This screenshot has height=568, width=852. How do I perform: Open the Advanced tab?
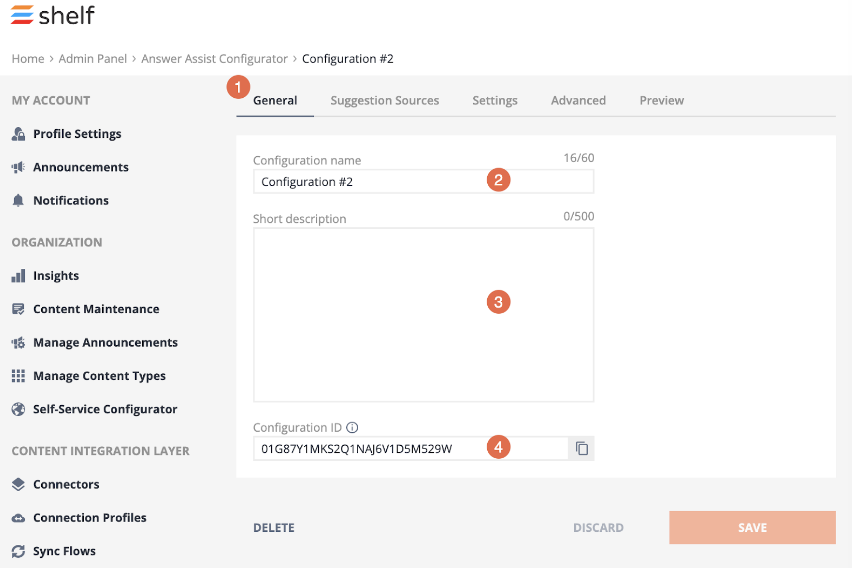coord(578,101)
